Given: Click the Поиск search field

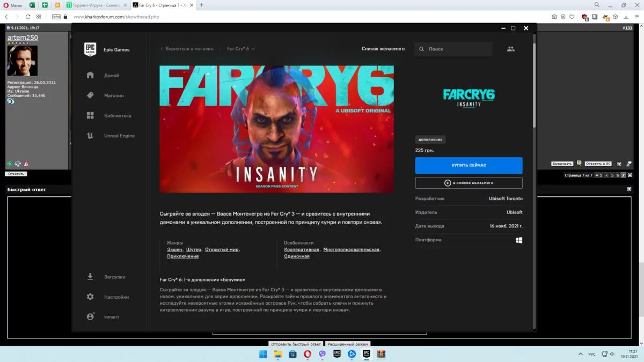Looking at the screenshot, I should [x=453, y=49].
